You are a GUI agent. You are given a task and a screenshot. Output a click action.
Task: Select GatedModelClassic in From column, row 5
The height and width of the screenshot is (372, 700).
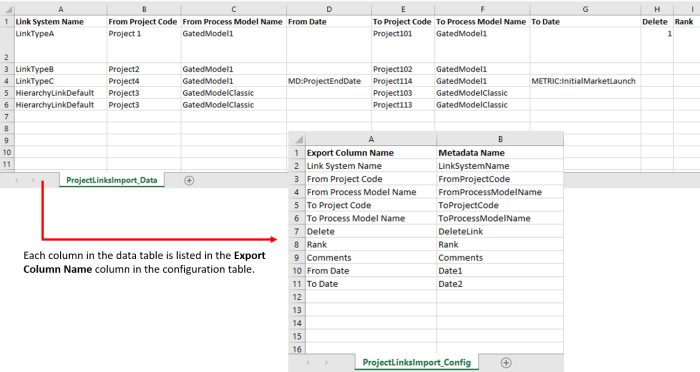coord(233,93)
